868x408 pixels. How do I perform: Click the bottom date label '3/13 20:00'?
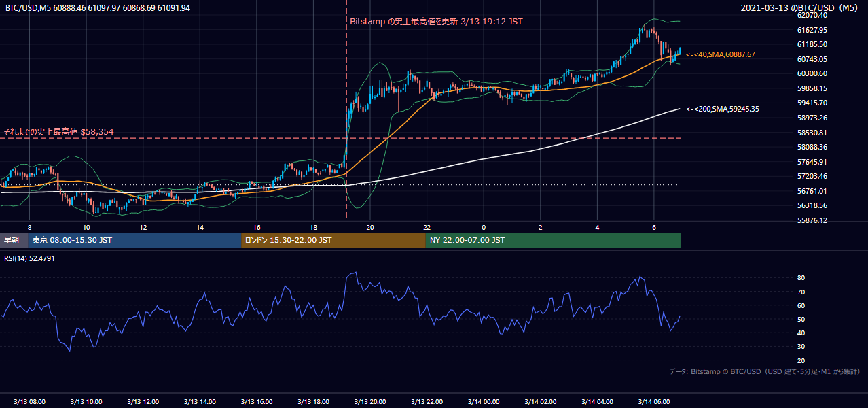[x=370, y=402]
